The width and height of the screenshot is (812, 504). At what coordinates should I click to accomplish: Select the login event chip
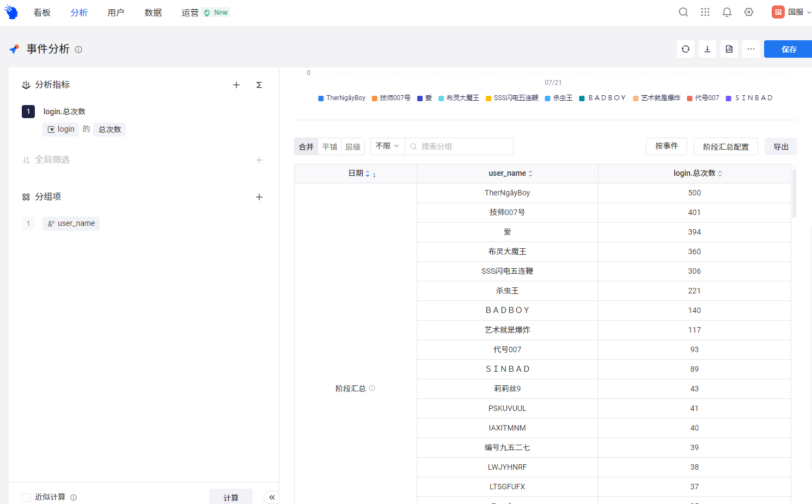tap(61, 130)
